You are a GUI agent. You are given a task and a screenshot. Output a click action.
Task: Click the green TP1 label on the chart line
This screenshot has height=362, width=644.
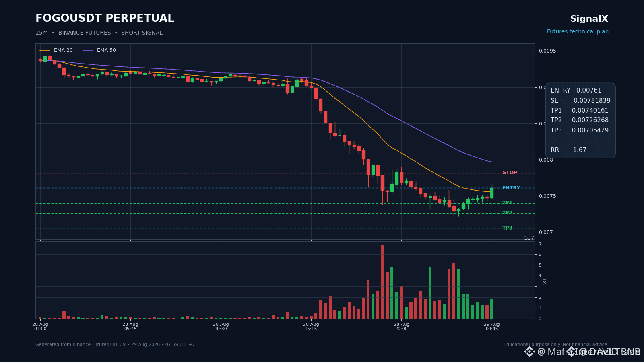(507, 203)
